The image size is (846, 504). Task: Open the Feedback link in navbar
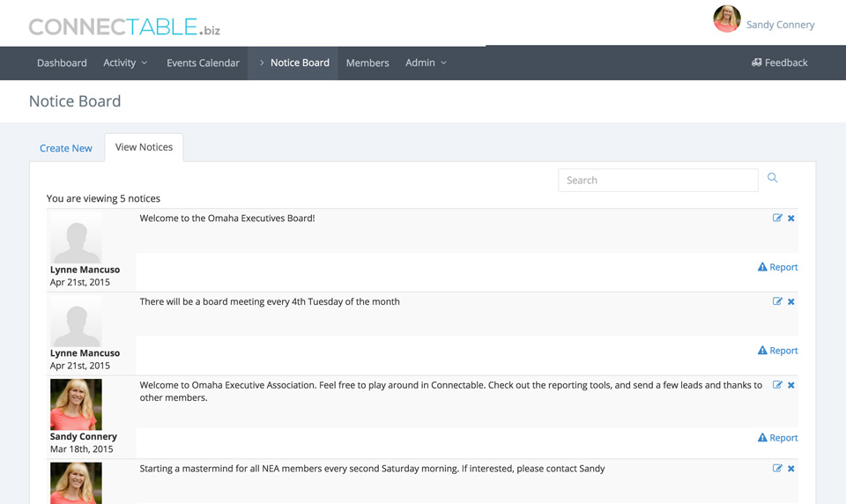click(x=779, y=63)
